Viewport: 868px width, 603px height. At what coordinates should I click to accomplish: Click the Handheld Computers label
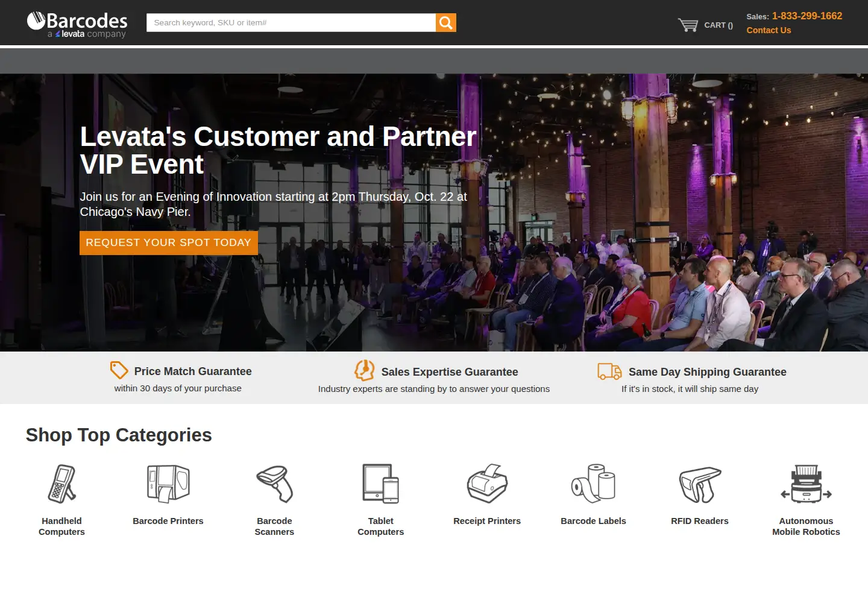click(62, 526)
